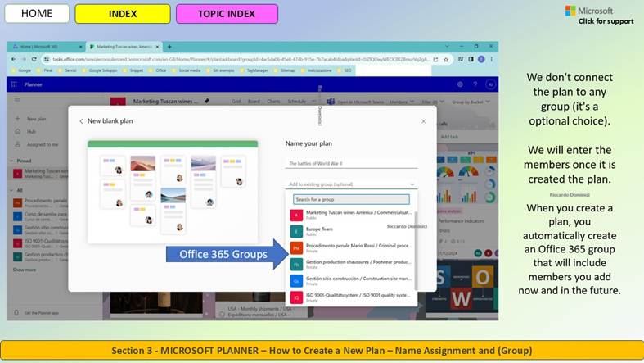Go back with the New blank plan arrow
This screenshot has width=644, height=363.
coord(81,121)
